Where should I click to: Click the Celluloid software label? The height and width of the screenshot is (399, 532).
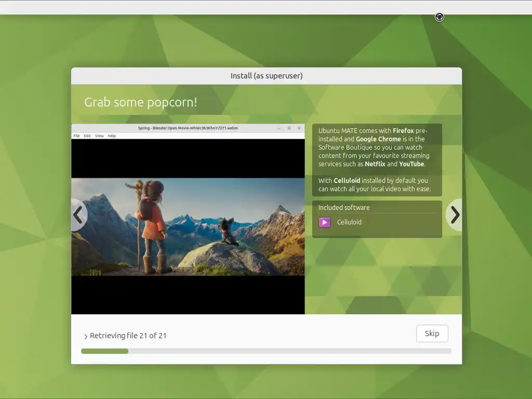[349, 222]
